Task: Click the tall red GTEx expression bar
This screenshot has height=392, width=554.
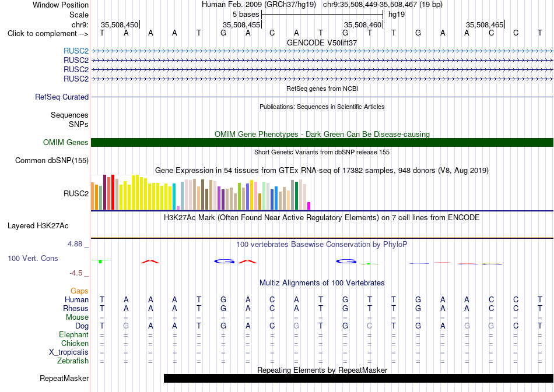Action: [113, 192]
